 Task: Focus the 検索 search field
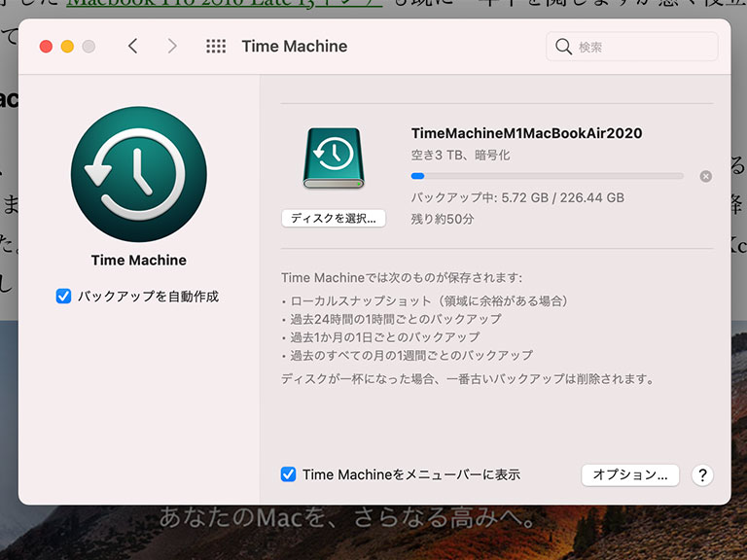coord(631,47)
